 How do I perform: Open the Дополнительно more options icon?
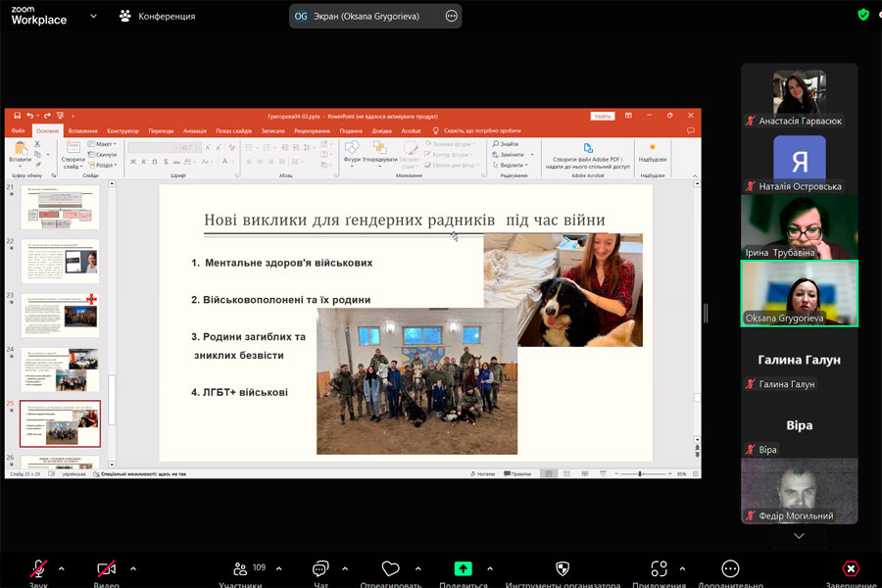(730, 569)
